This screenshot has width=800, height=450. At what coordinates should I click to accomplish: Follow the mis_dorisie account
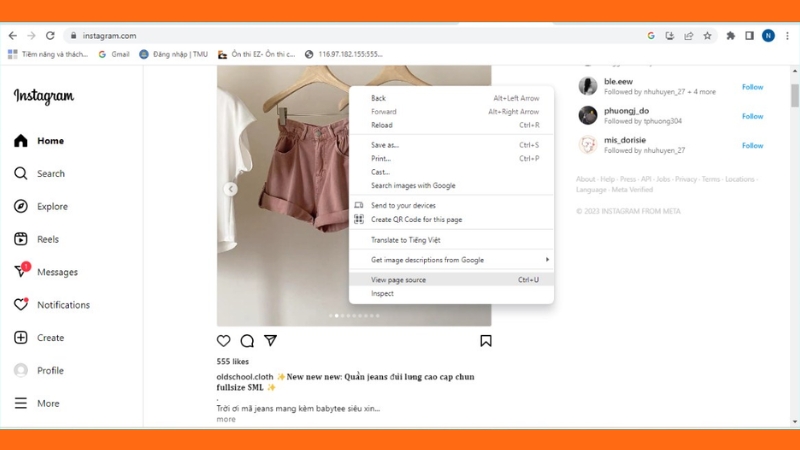coord(752,145)
